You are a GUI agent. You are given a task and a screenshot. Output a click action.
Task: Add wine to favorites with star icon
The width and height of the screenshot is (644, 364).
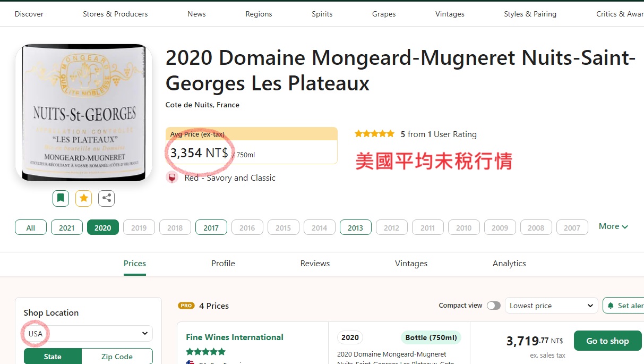coord(84,198)
